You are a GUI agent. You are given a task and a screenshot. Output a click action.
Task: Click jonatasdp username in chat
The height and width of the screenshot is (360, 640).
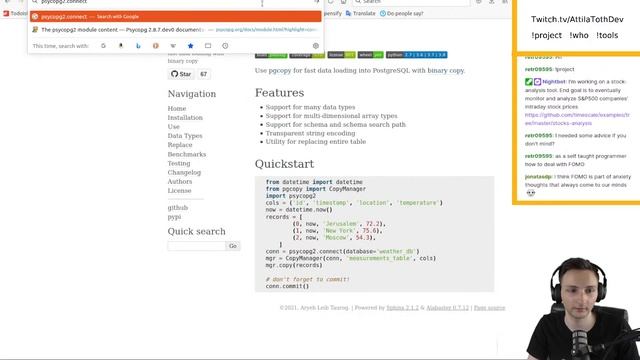[538, 177]
